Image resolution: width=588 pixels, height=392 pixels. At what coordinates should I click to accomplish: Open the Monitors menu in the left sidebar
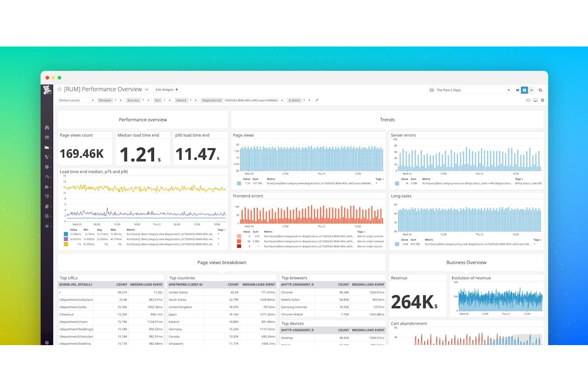47,166
